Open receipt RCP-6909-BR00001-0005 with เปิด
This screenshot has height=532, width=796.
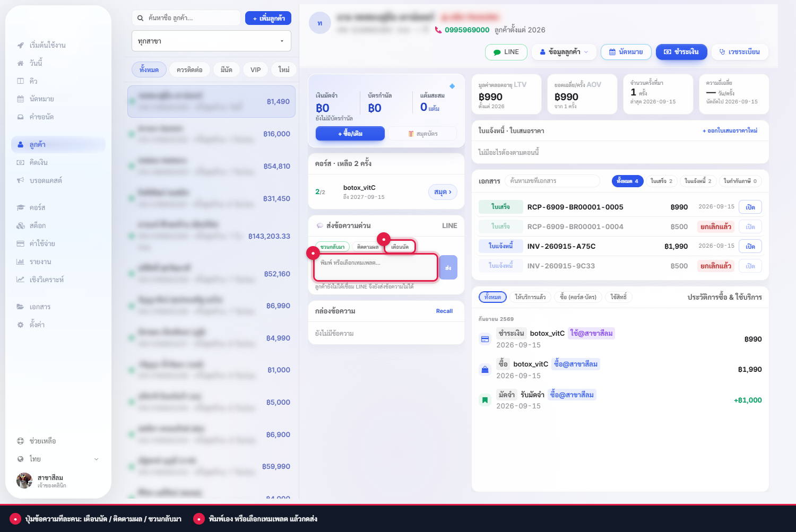pyautogui.click(x=750, y=207)
